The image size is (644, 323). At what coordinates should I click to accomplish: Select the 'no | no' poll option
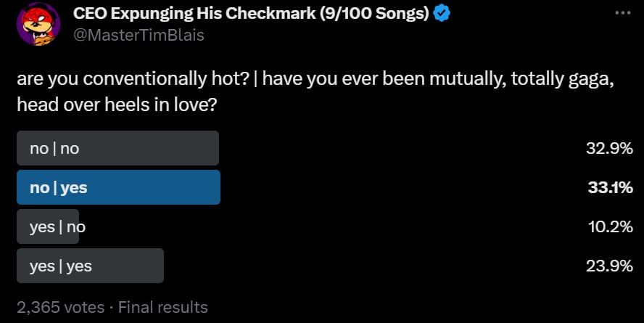tap(117, 148)
